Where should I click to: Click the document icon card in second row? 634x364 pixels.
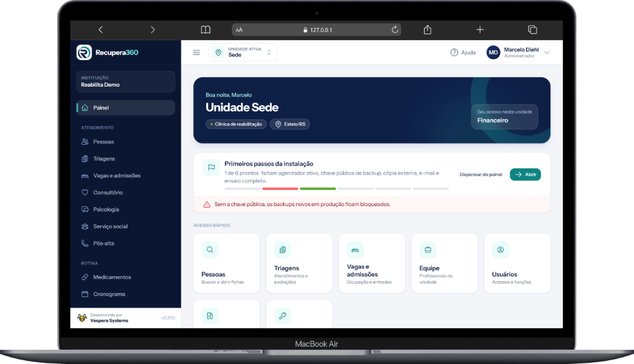227,314
